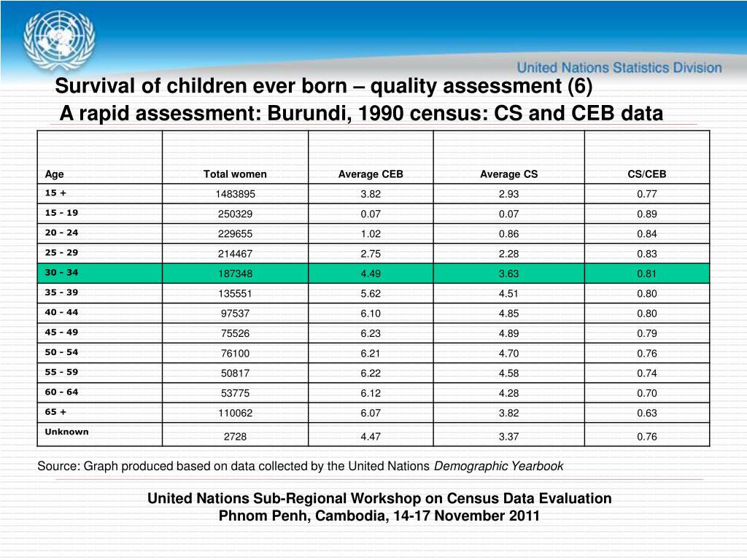747x560 pixels.
Task: Click average CS value 2.28
Action: [x=508, y=254]
